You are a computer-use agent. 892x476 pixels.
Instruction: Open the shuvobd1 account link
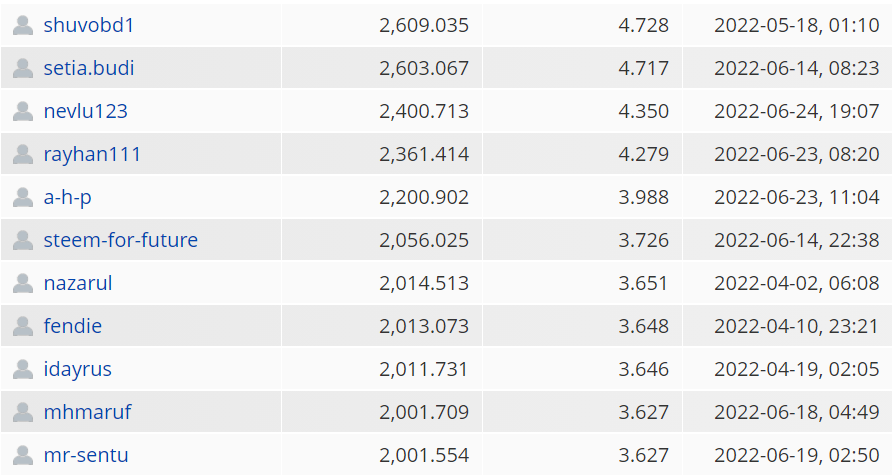click(x=89, y=25)
